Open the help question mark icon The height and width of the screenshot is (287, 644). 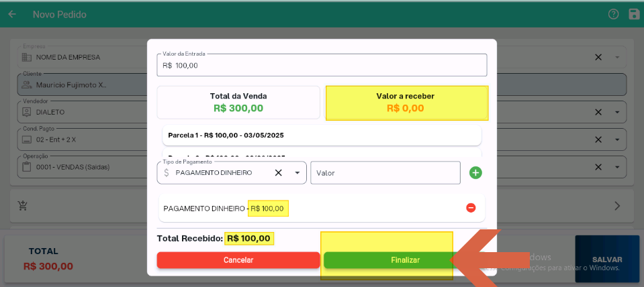(x=613, y=14)
